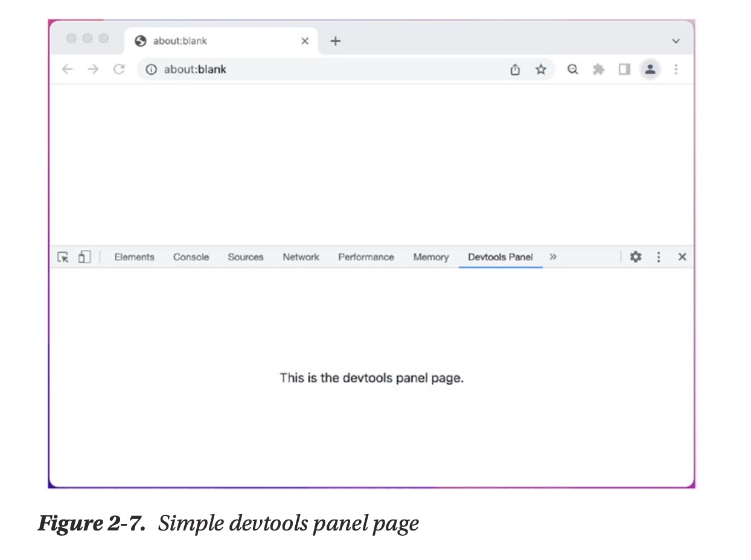751x560 pixels.
Task: Open DevTools settings gear
Action: [x=635, y=257]
